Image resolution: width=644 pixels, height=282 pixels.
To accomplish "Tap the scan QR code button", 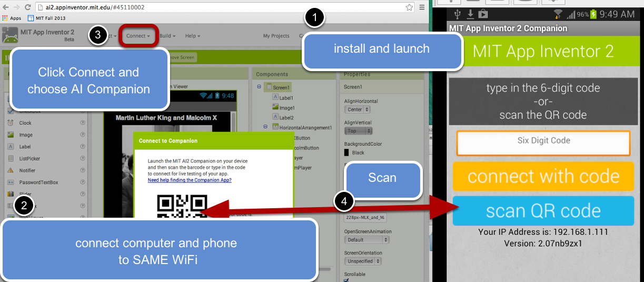I will [x=543, y=211].
